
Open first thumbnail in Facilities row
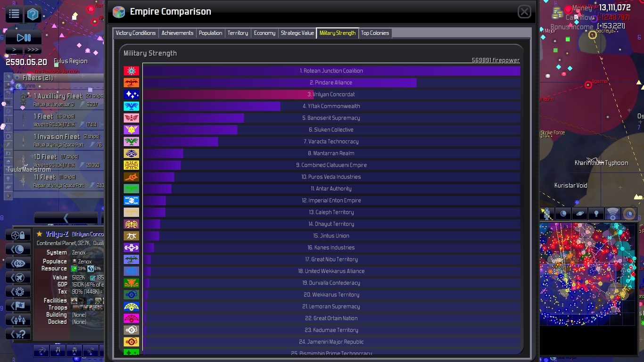[x=74, y=301]
